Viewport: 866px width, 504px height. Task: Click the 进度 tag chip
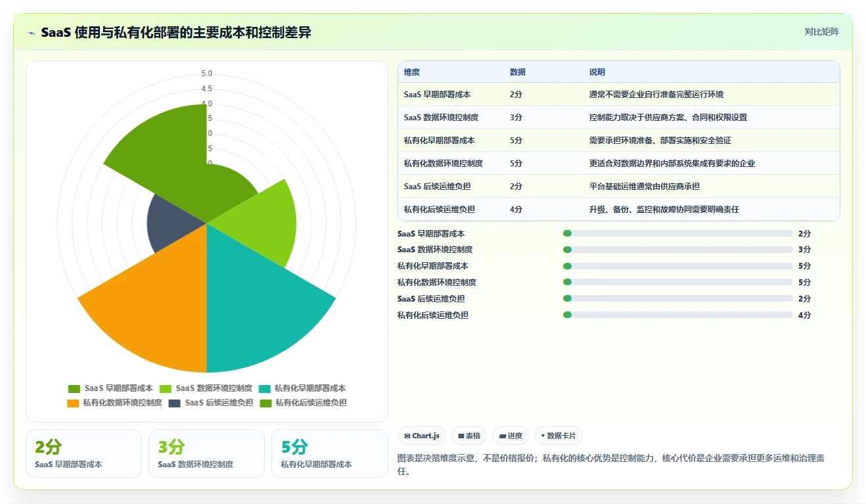[511, 436]
